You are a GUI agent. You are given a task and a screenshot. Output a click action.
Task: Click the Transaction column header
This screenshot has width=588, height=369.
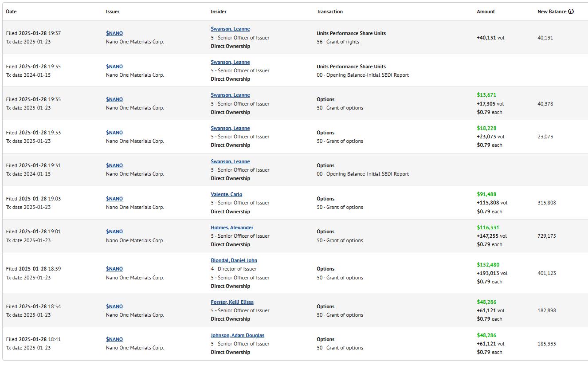329,12
